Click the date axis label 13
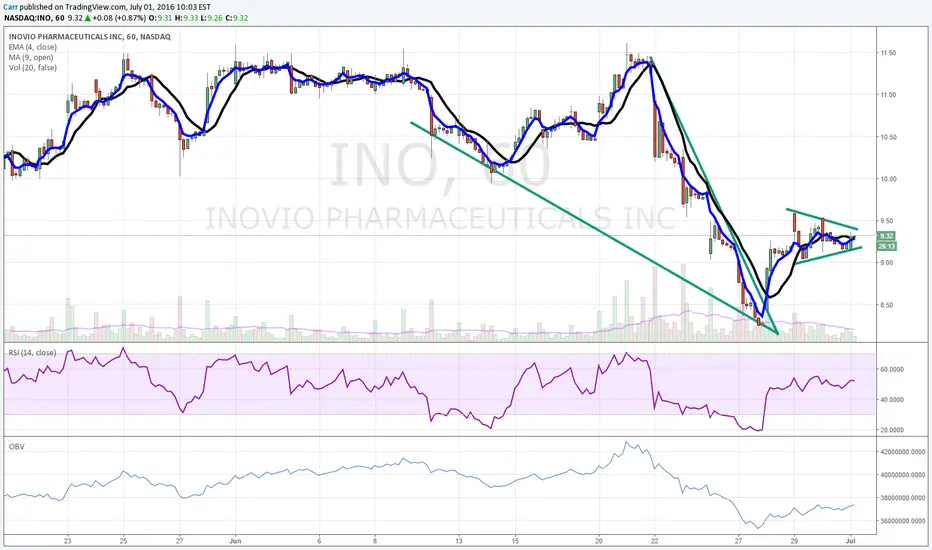Screen dimensions: 932x550 tap(459, 541)
